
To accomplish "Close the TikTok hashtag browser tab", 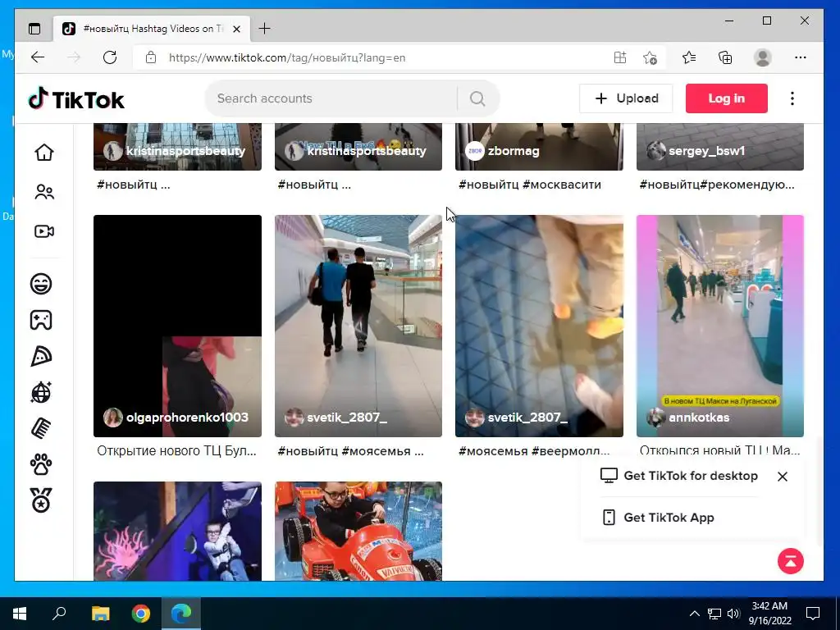I will click(236, 29).
